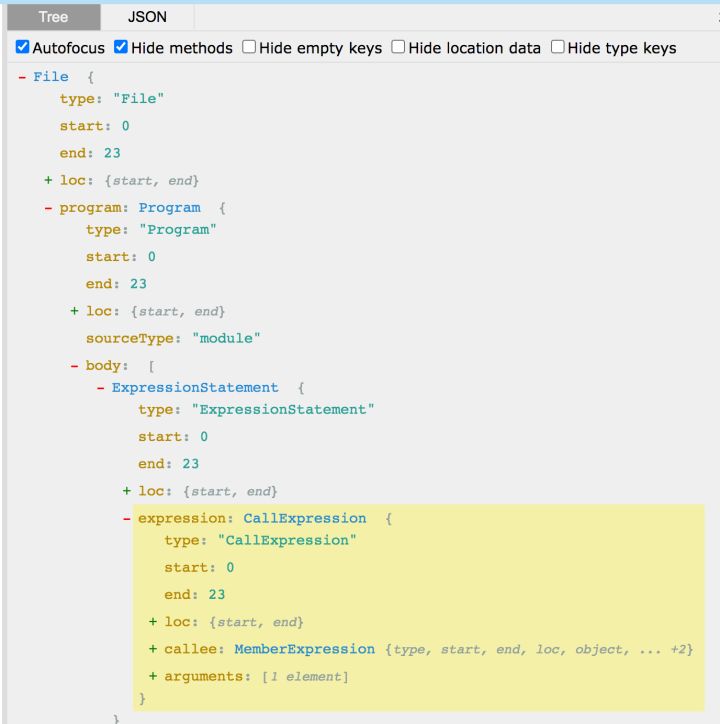Click MemberExpression's {type, start, end...} summary
Viewport: 720px width, 724px height.
point(539,650)
